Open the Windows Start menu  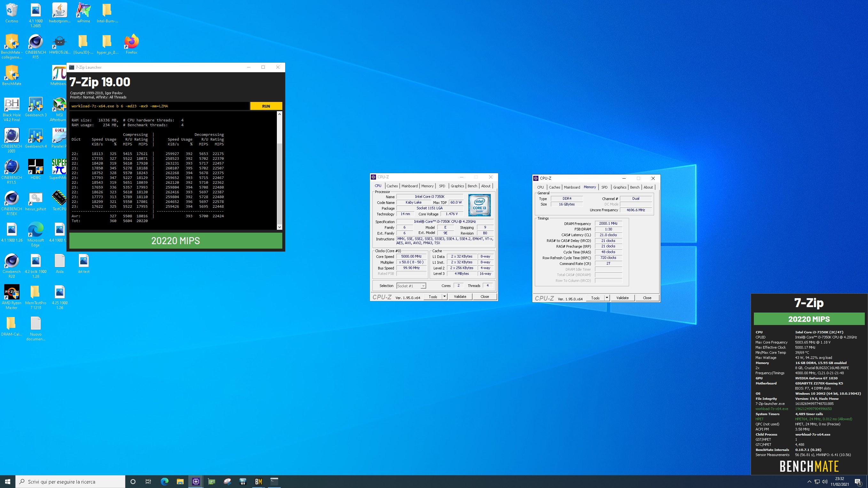8,482
